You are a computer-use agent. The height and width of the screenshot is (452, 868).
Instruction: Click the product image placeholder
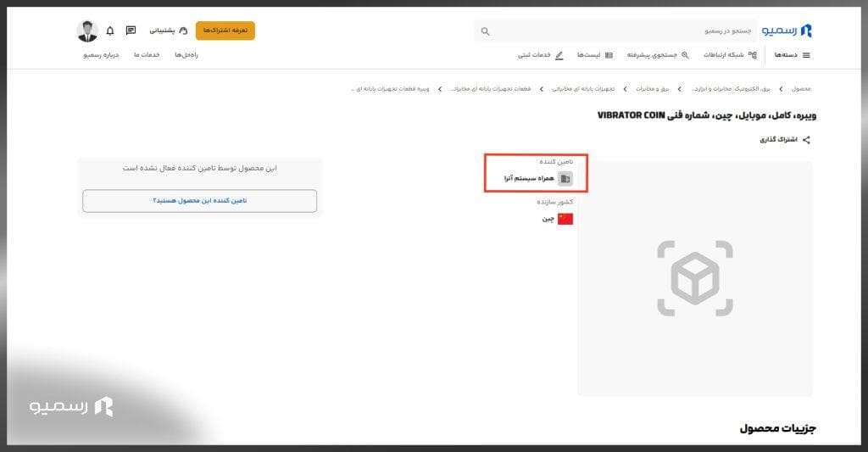(x=695, y=279)
